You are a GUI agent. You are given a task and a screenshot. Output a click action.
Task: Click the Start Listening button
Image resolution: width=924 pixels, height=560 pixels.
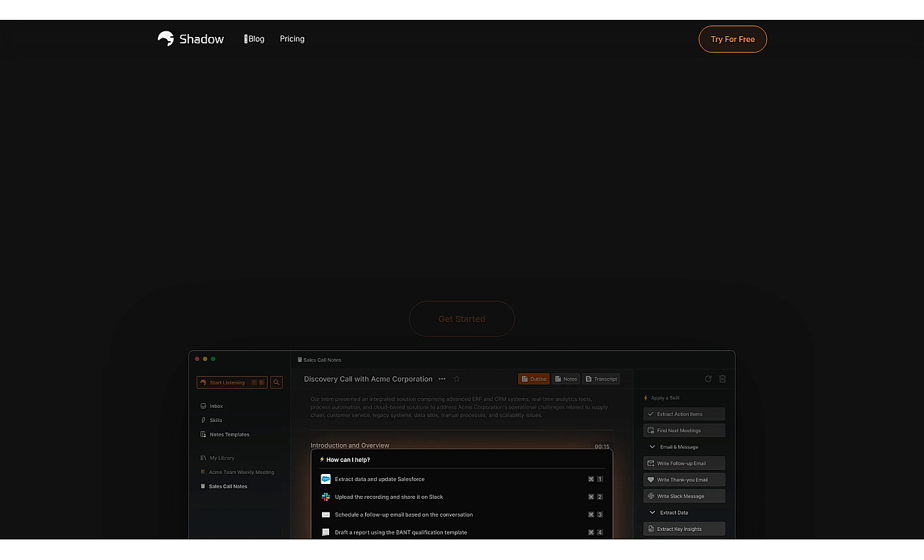tap(232, 382)
